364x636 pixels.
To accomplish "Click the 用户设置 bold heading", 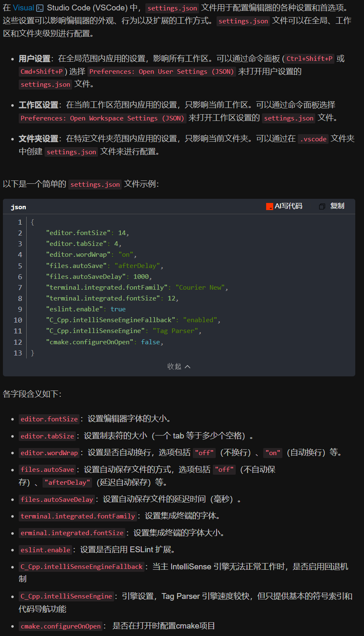I will 35,59.
